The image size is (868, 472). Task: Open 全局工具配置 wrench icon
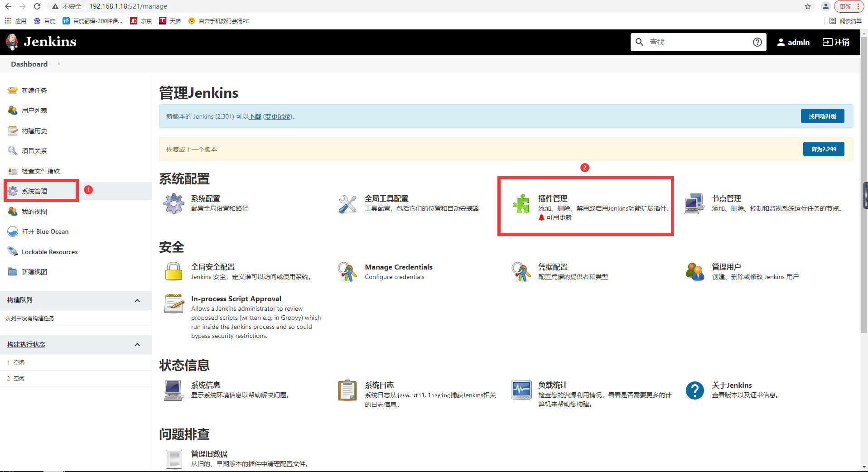(347, 204)
